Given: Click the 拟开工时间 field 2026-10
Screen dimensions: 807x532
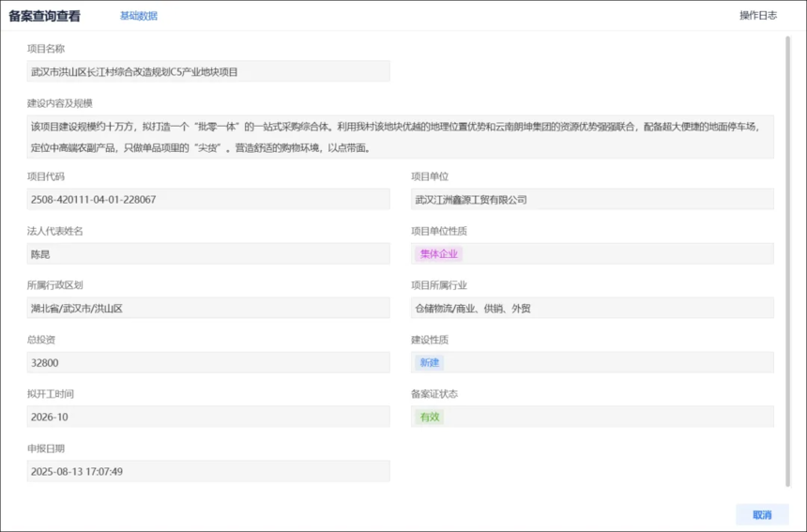Looking at the screenshot, I should pos(208,417).
